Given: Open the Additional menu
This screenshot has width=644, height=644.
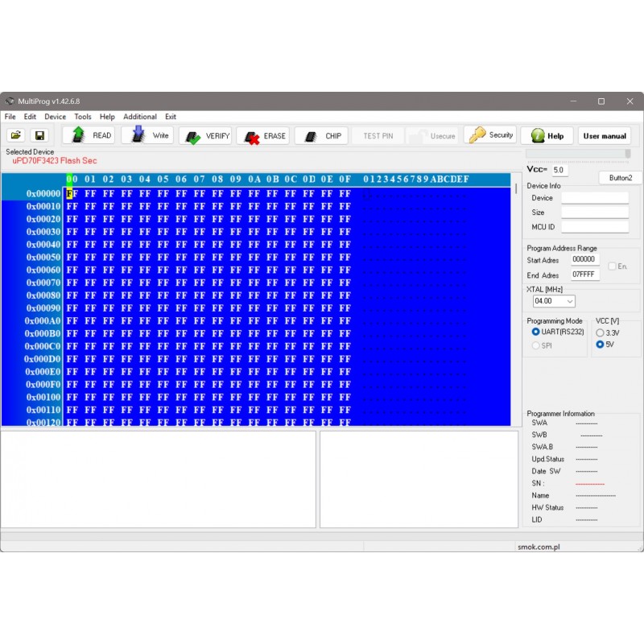Looking at the screenshot, I should (140, 117).
